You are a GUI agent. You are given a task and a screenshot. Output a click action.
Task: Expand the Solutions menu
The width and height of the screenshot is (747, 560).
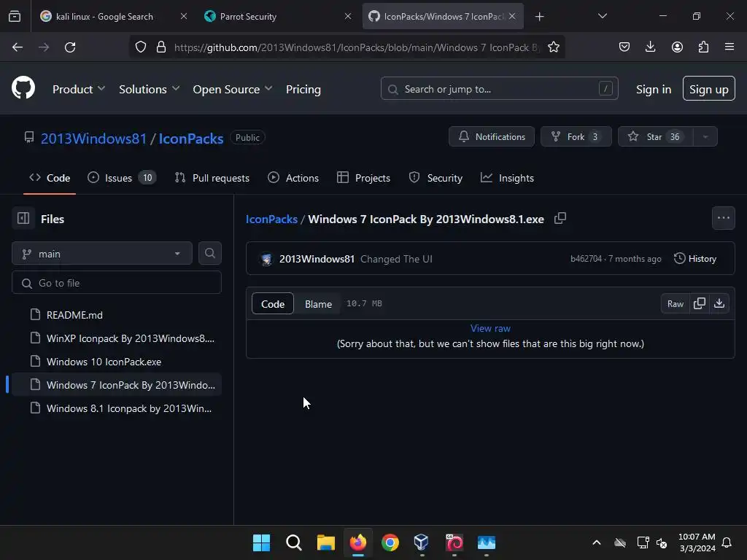tap(149, 89)
